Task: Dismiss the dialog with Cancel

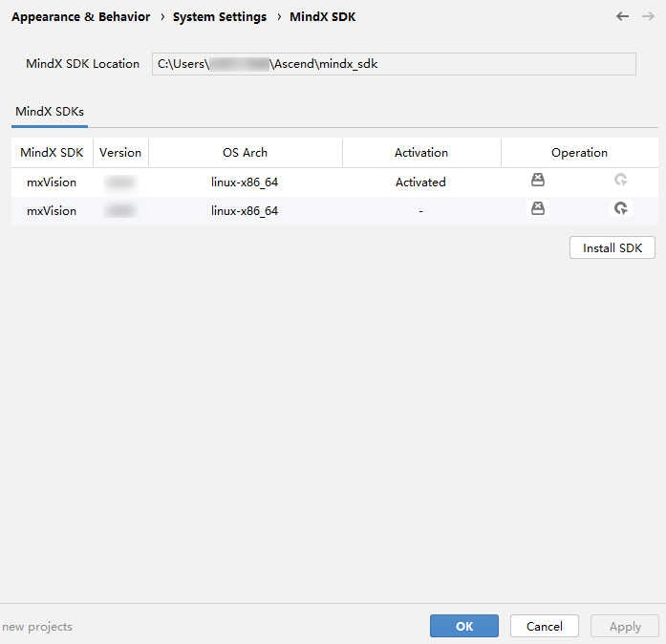Action: [545, 626]
